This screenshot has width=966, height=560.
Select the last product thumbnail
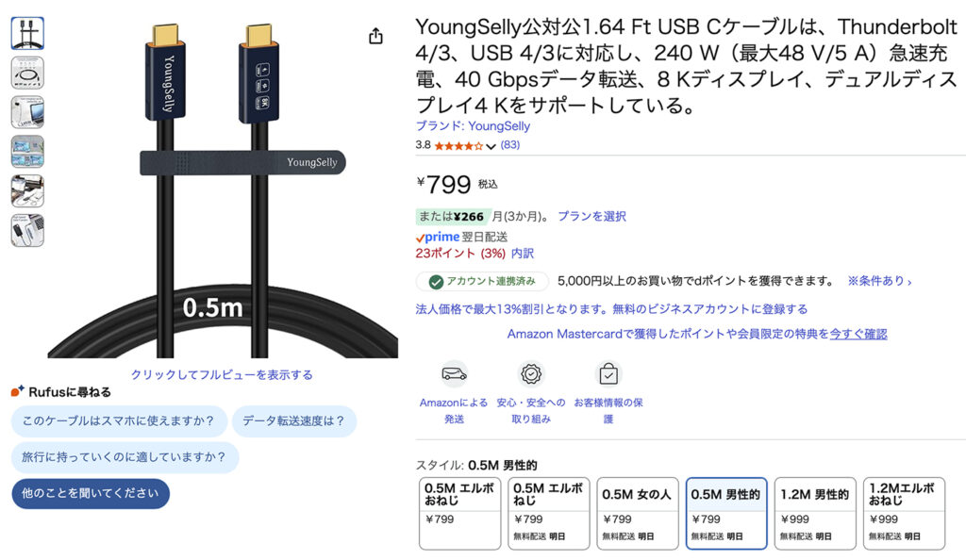click(x=27, y=230)
